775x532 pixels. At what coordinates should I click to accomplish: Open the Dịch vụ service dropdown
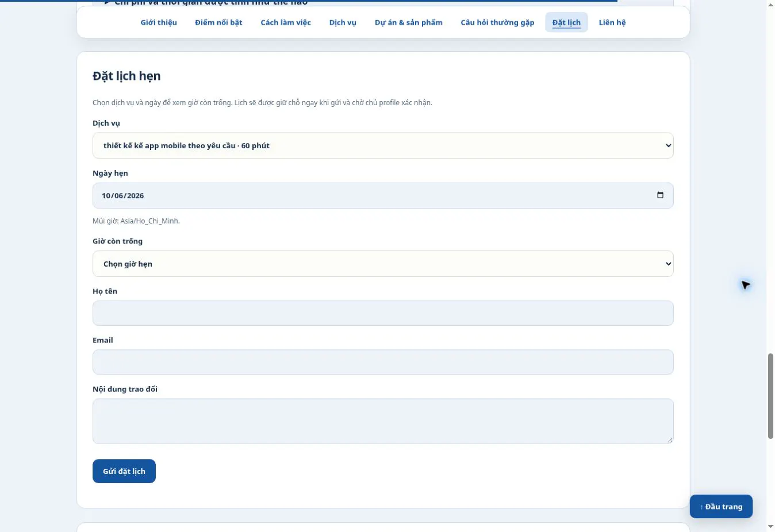tap(383, 146)
